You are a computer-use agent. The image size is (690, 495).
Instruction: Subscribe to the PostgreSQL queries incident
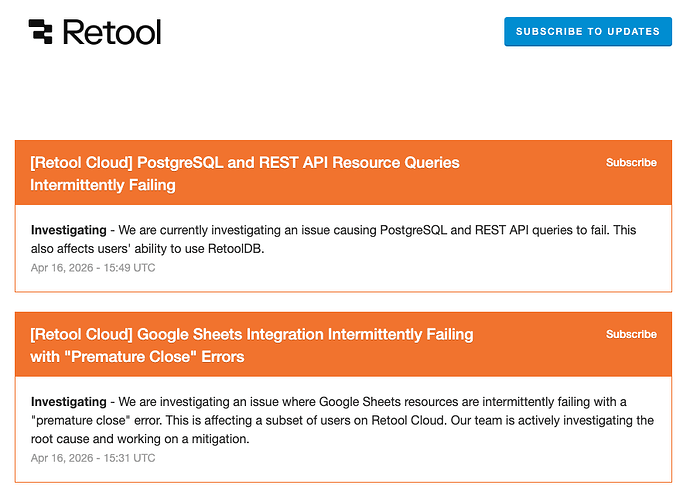pos(631,162)
